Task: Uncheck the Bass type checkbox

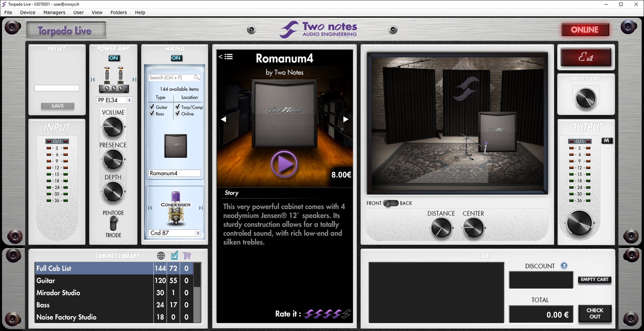Action: tap(152, 114)
